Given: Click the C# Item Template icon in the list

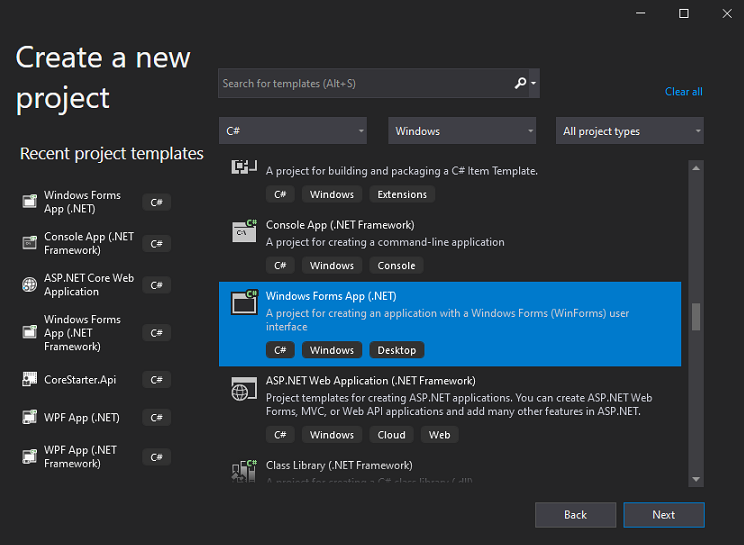Looking at the screenshot, I should 244,167.
